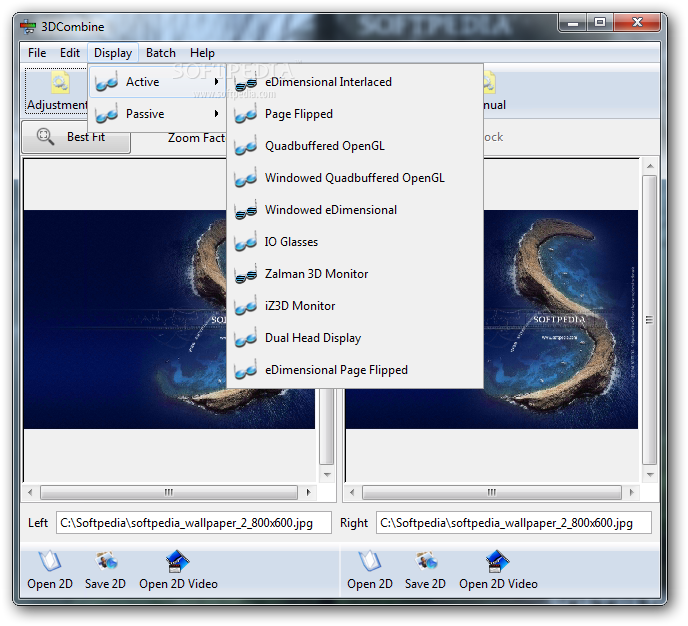This screenshot has height=626, width=688.
Task: Click the Adjustment toolbar icon
Action: click(x=60, y=83)
